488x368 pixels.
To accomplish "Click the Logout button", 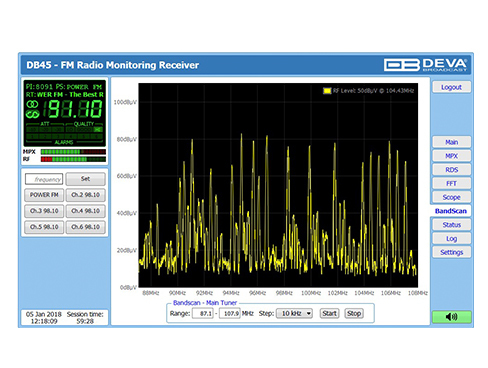I will click(451, 87).
